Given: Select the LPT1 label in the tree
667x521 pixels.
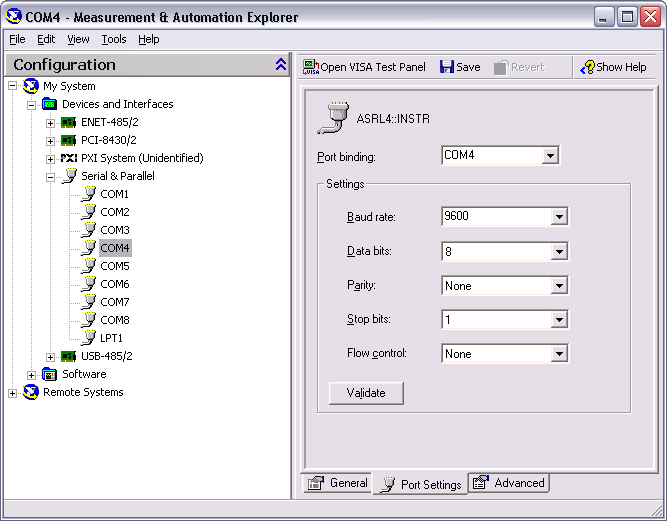Looking at the screenshot, I should pos(111,338).
